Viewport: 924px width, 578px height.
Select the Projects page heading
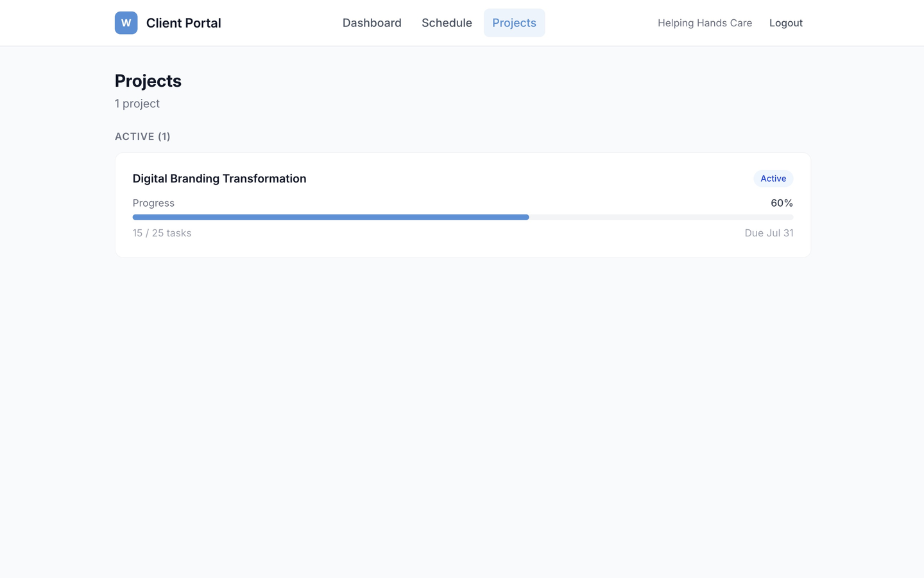click(x=148, y=81)
